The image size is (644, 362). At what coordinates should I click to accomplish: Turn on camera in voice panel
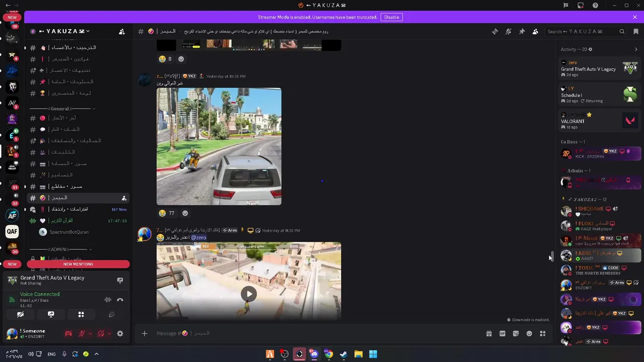(x=21, y=314)
